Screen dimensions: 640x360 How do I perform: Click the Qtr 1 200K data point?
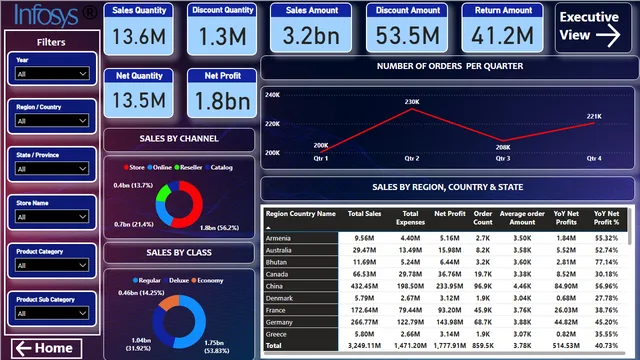pyautogui.click(x=321, y=152)
